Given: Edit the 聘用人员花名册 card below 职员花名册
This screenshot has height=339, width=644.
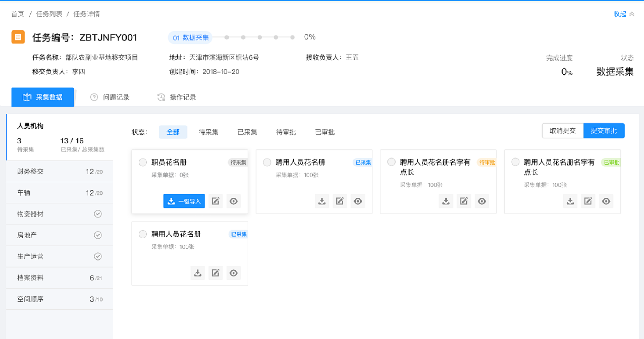Looking at the screenshot, I should coord(215,273).
